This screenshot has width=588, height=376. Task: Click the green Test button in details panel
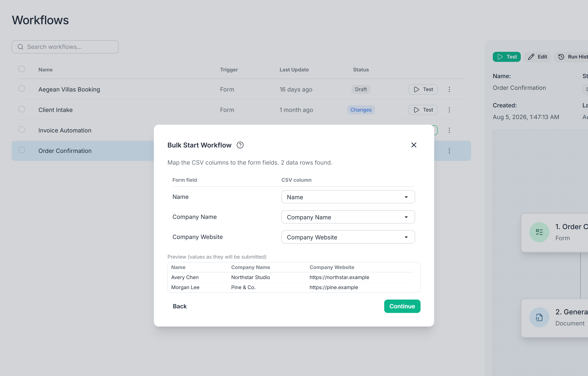point(507,57)
